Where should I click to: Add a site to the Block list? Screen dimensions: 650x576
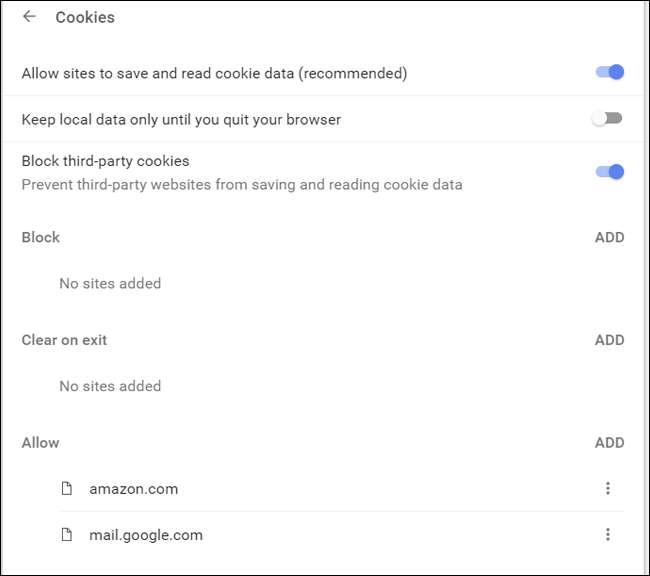pos(609,237)
